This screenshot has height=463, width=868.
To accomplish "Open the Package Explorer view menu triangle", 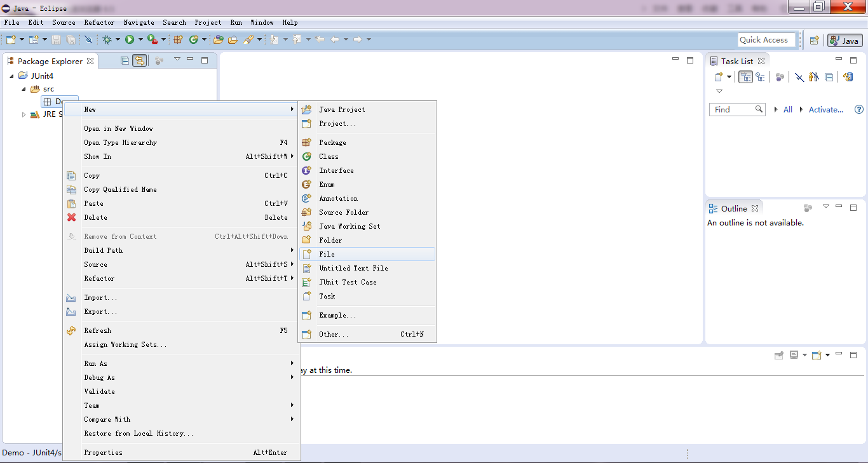I will pos(177,59).
